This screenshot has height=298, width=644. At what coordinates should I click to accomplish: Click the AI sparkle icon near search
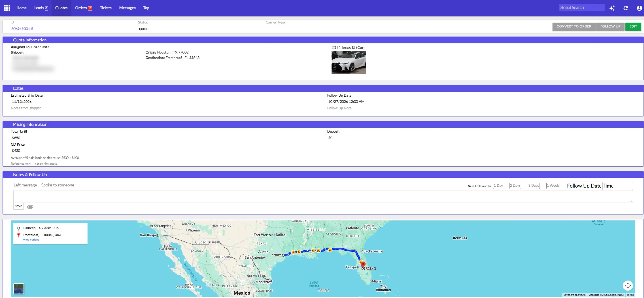[x=612, y=8]
